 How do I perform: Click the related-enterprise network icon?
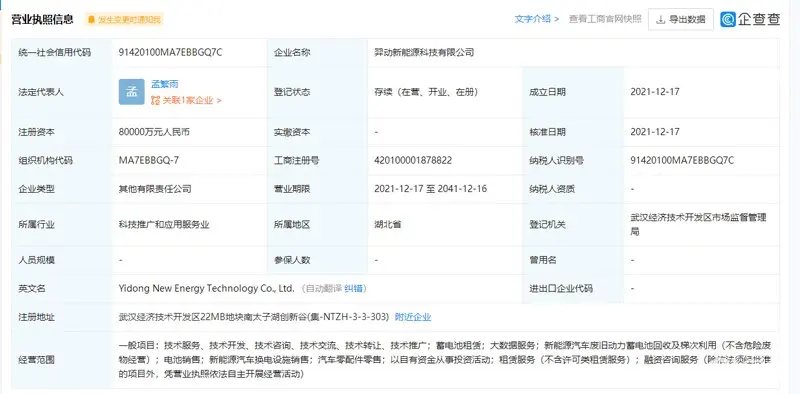click(x=156, y=101)
